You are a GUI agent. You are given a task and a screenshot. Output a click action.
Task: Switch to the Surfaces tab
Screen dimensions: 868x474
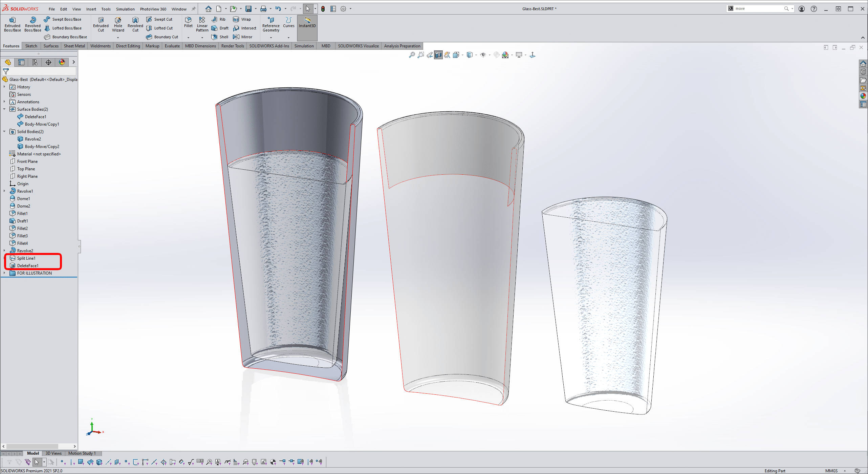click(x=51, y=46)
